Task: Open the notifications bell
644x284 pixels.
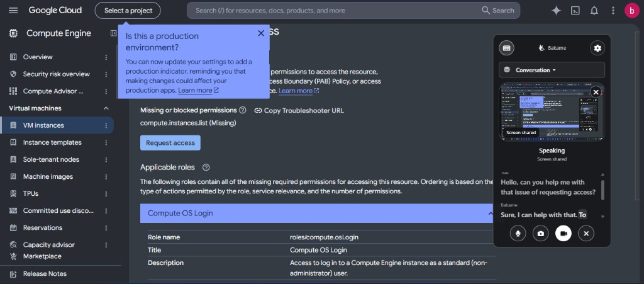Action: (x=594, y=11)
